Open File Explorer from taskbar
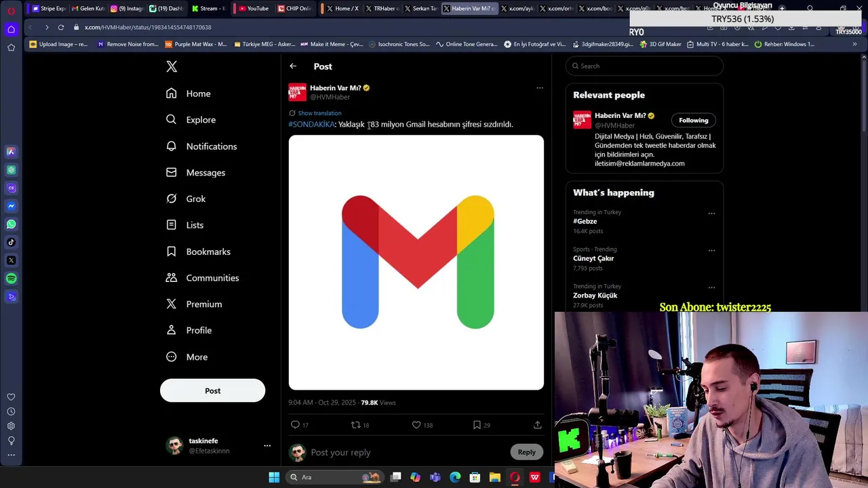This screenshot has width=868, height=488. pyautogui.click(x=494, y=477)
